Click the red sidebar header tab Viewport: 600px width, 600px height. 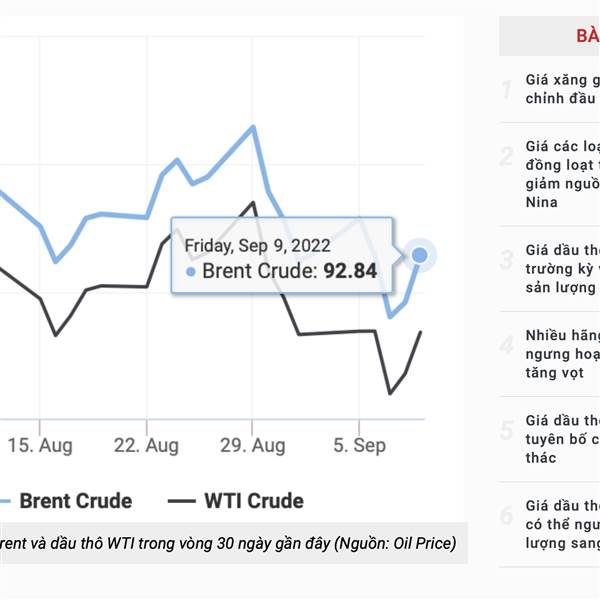pyautogui.click(x=549, y=36)
